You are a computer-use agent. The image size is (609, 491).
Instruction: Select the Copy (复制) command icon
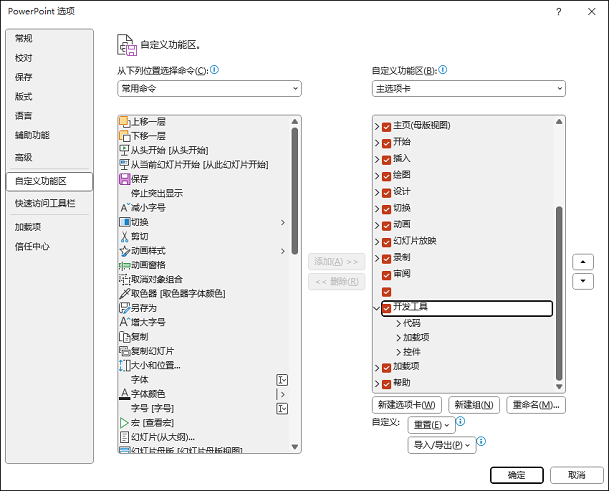(124, 336)
